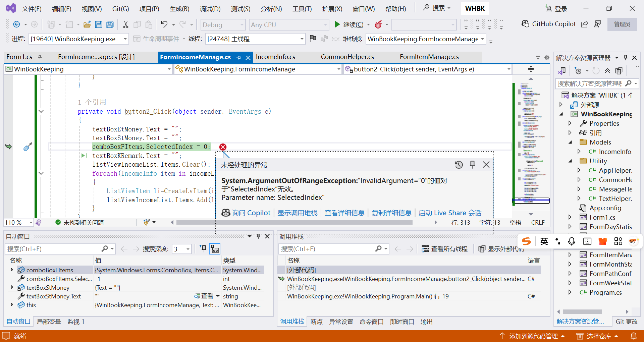Viewport: 644px width, 342px height.
Task: Switch to the 局部变量 tab
Action: 49,322
